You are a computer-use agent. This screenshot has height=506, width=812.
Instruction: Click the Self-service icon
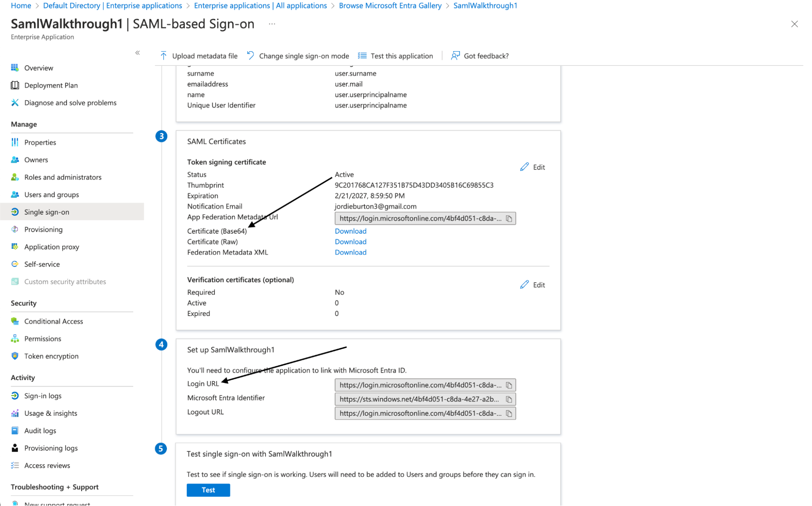click(15, 264)
